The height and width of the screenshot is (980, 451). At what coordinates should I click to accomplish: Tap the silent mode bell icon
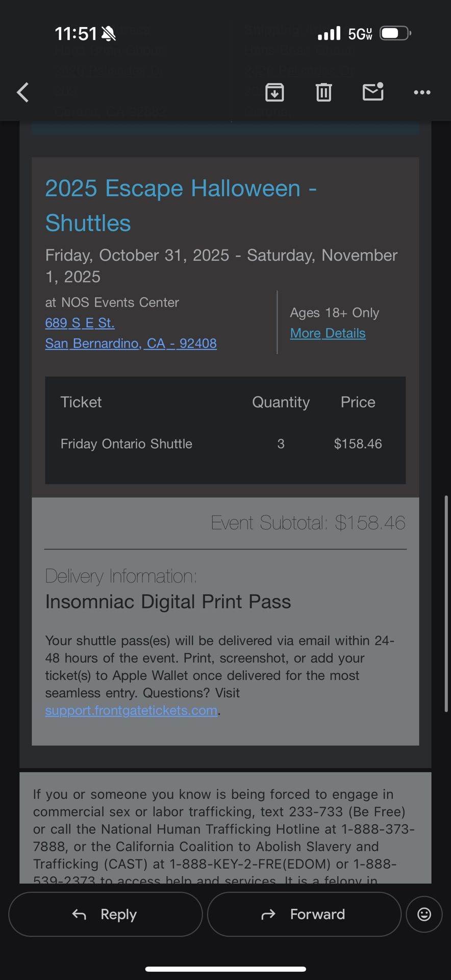click(x=109, y=34)
